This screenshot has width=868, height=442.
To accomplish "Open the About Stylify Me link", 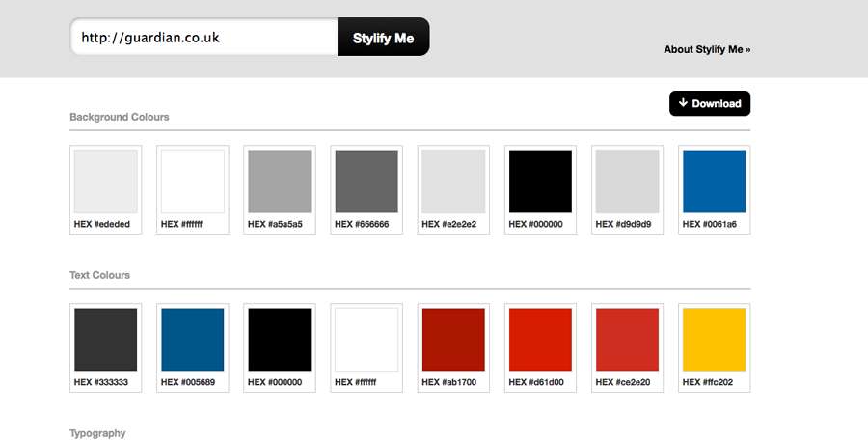I will tap(707, 49).
